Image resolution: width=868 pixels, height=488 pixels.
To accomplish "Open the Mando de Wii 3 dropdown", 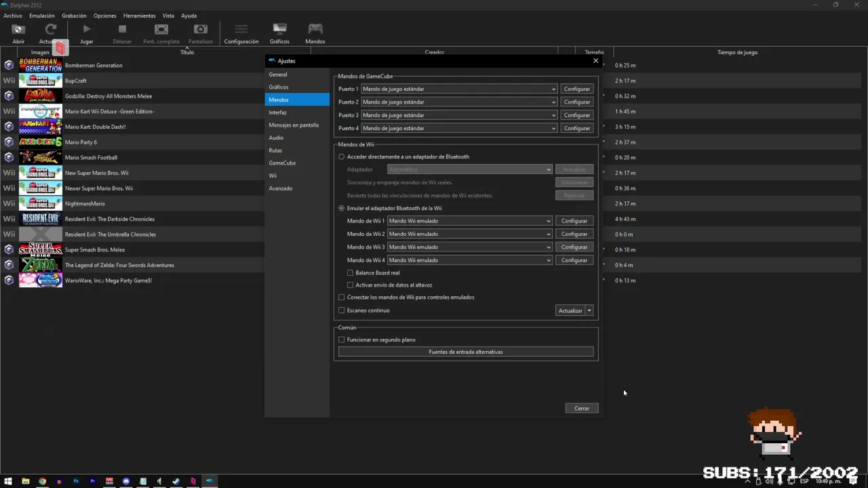I will pos(470,247).
